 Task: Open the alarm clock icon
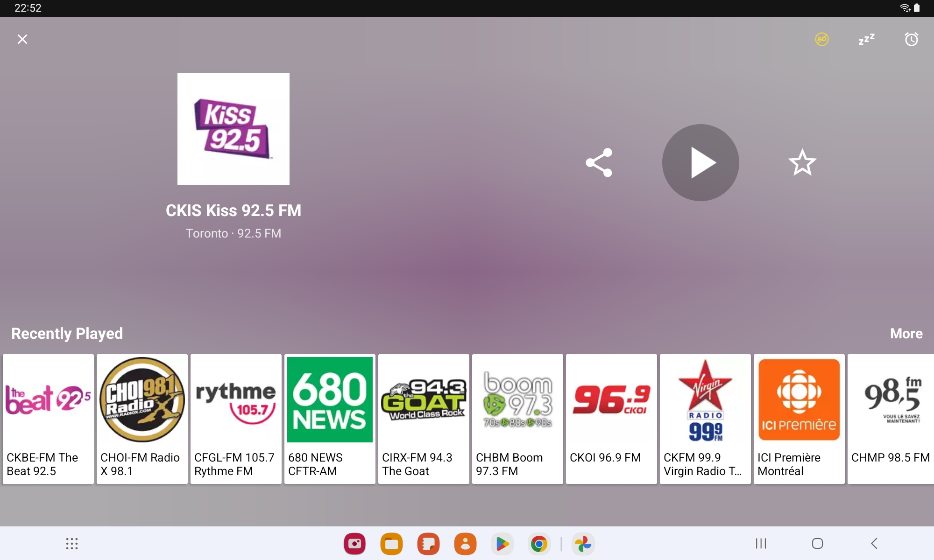pos(911,39)
